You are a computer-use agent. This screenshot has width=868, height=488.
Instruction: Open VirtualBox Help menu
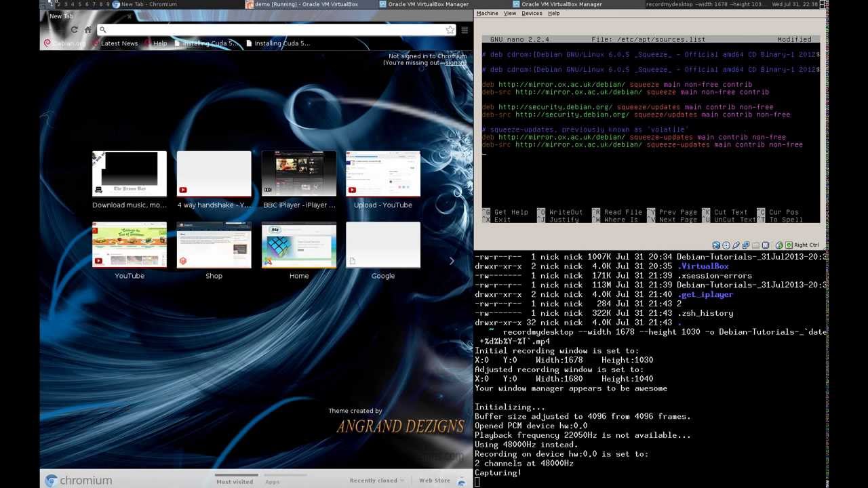(x=553, y=14)
